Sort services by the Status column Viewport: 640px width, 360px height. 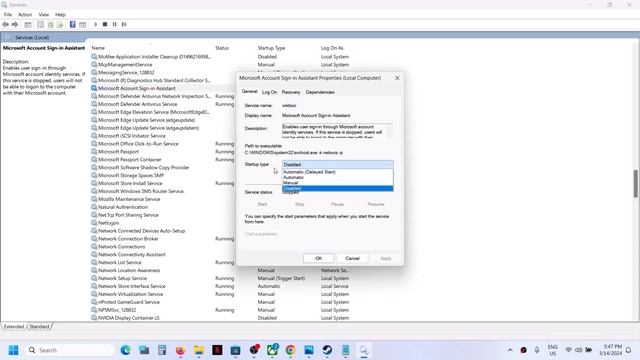222,48
